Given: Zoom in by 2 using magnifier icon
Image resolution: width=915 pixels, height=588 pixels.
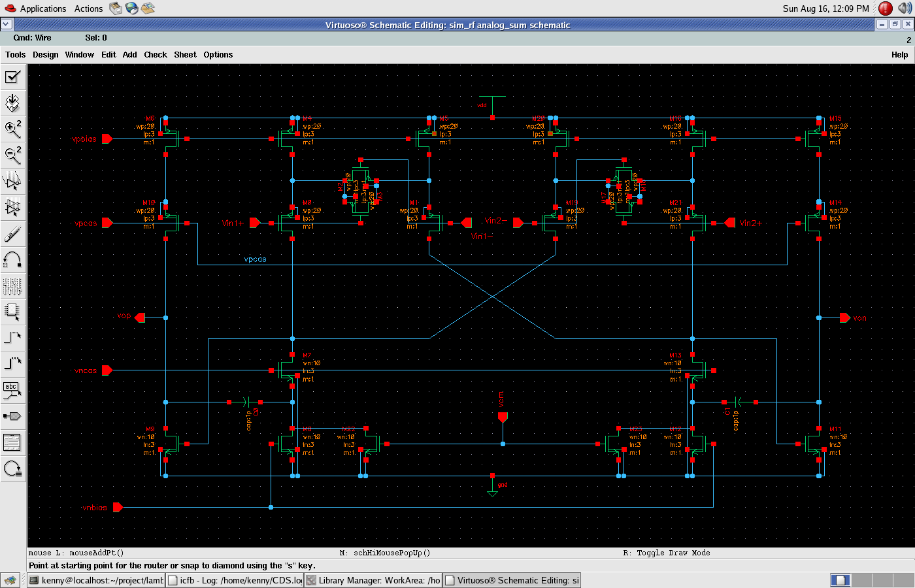Looking at the screenshot, I should [x=12, y=129].
